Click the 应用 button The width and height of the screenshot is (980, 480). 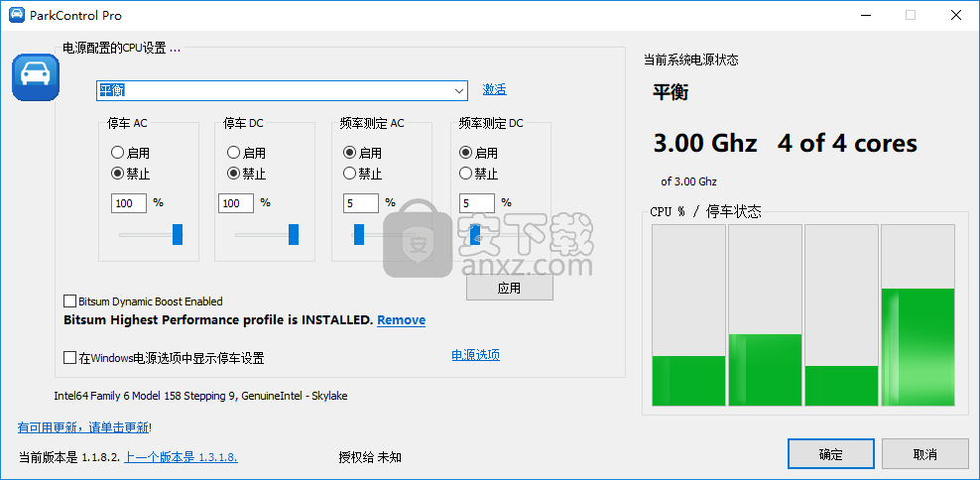(510, 289)
